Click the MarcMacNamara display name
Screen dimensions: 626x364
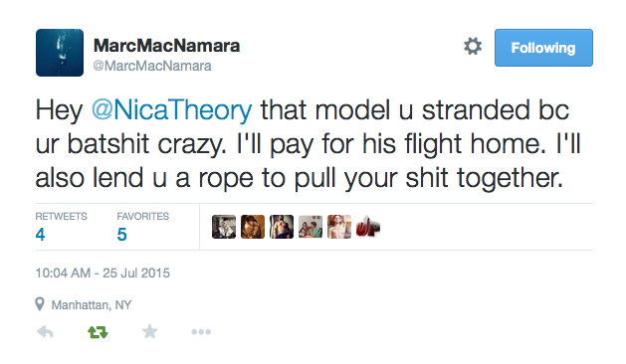(166, 45)
